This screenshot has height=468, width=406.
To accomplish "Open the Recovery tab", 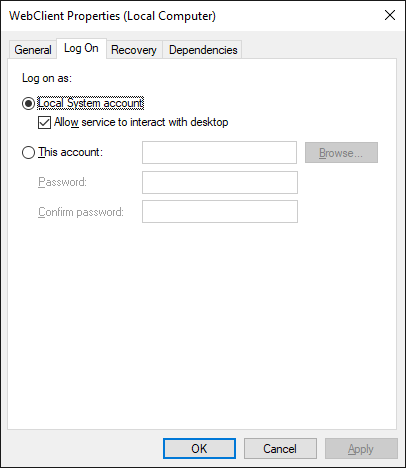I will (134, 50).
